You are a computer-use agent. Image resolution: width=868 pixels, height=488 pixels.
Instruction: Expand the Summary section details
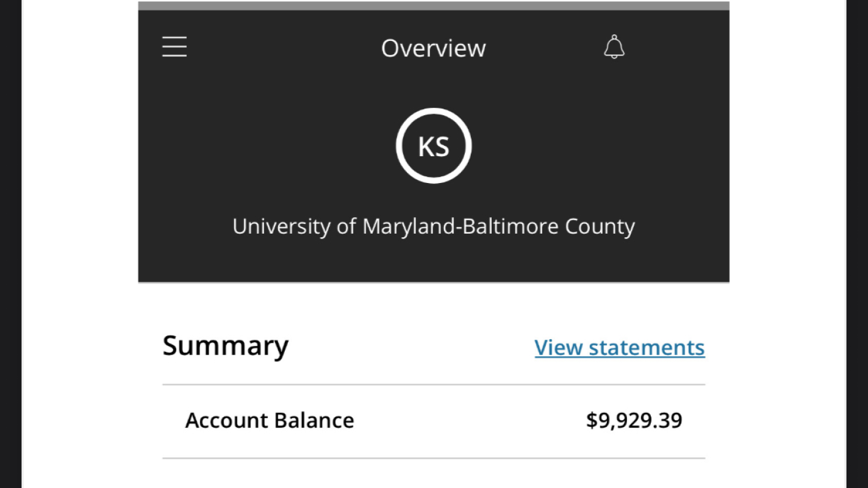click(225, 345)
